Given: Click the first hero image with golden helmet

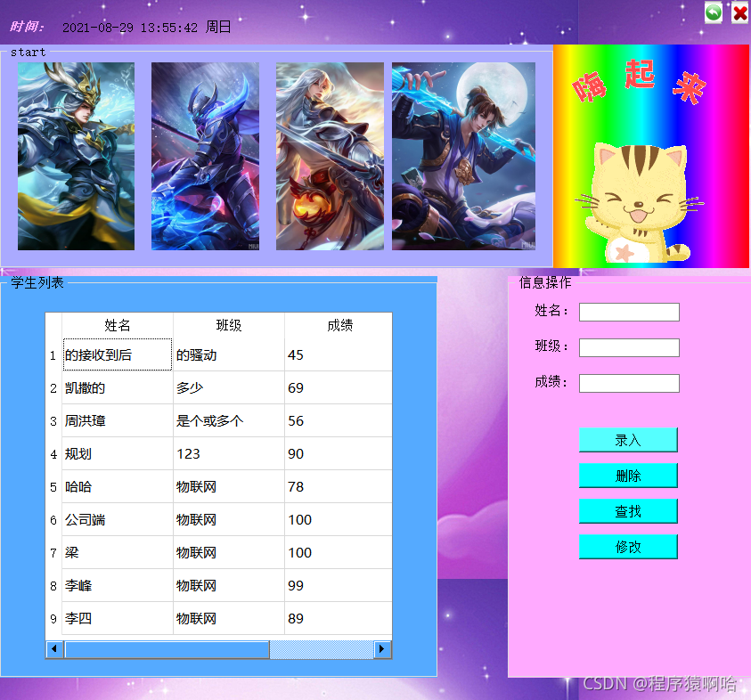Looking at the screenshot, I should (76, 156).
